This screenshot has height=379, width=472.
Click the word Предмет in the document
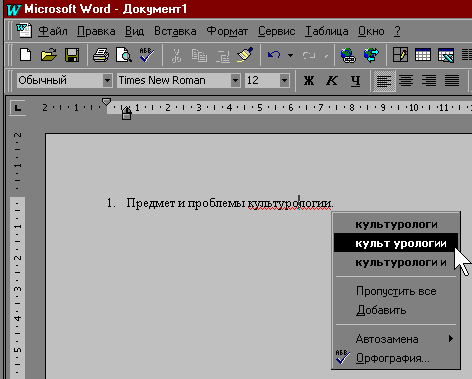(x=151, y=203)
